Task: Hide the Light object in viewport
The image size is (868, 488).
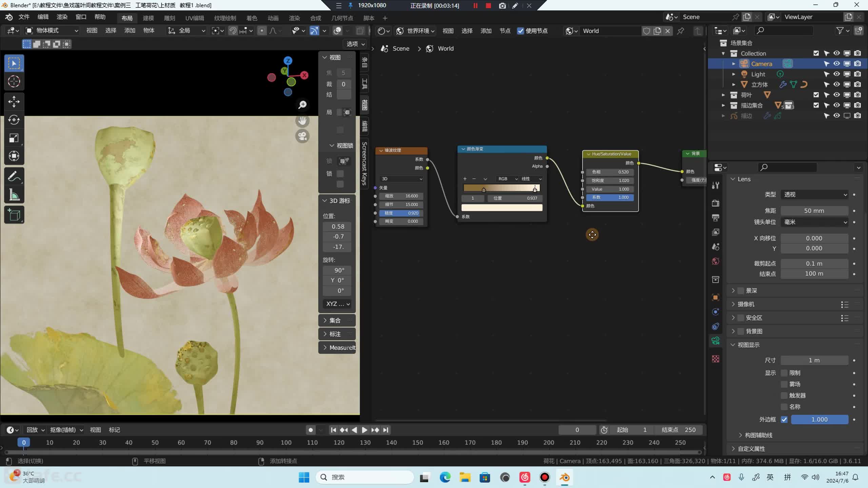Action: (x=836, y=74)
